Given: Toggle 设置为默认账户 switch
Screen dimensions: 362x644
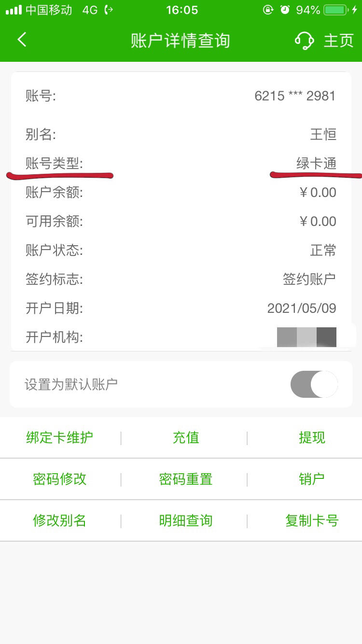Looking at the screenshot, I should (x=314, y=384).
